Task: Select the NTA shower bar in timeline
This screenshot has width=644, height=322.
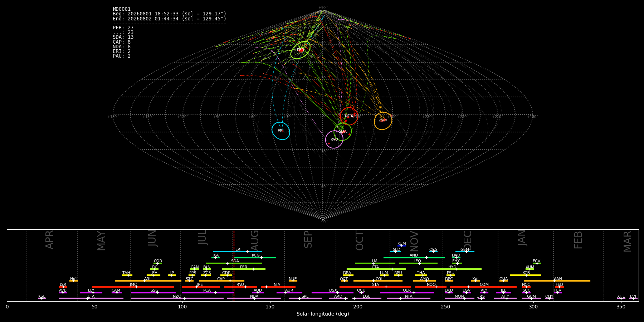Action: (x=409, y=298)
